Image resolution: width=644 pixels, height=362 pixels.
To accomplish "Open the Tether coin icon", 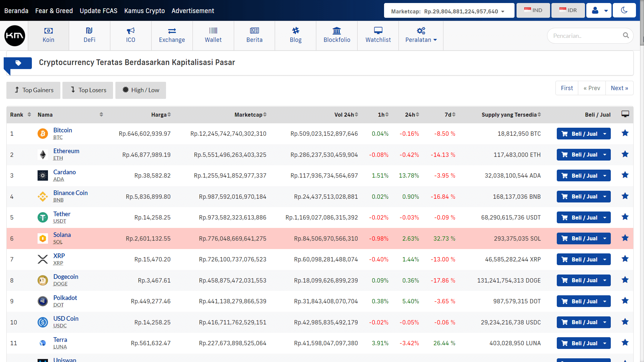I will tap(43, 218).
